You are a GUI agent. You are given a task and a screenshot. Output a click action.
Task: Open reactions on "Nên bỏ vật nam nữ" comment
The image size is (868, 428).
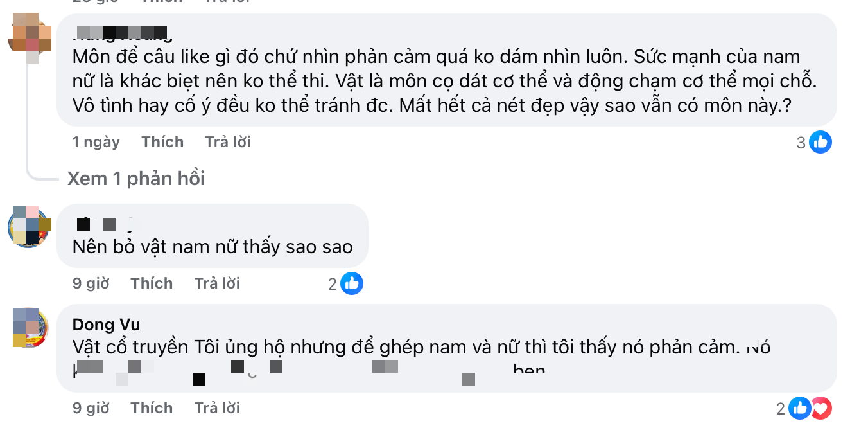point(351,283)
